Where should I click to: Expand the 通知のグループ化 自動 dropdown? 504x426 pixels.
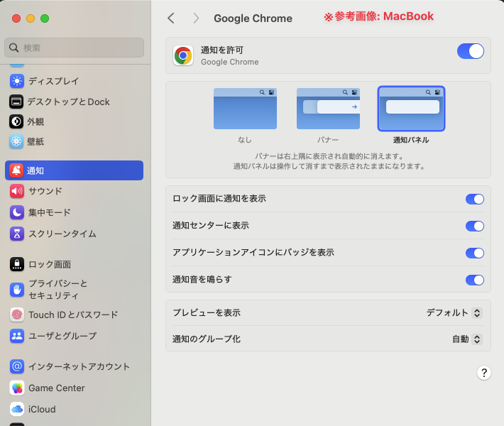467,339
